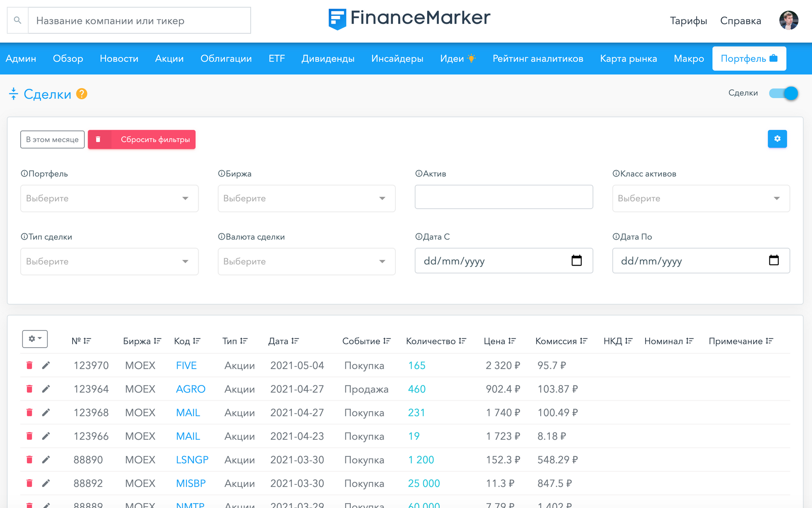Screen dimensions: 812x508
Task: Edit trade 123968 MAIL row
Action: pos(46,412)
